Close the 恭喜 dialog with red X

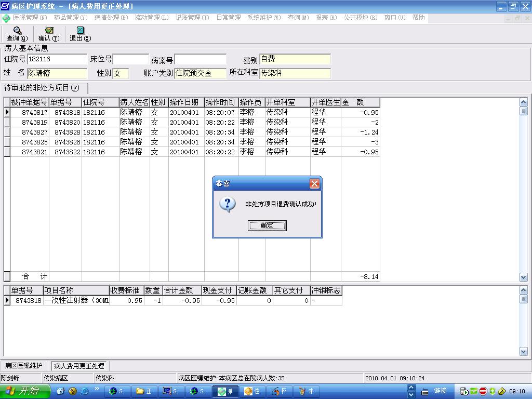pos(314,183)
